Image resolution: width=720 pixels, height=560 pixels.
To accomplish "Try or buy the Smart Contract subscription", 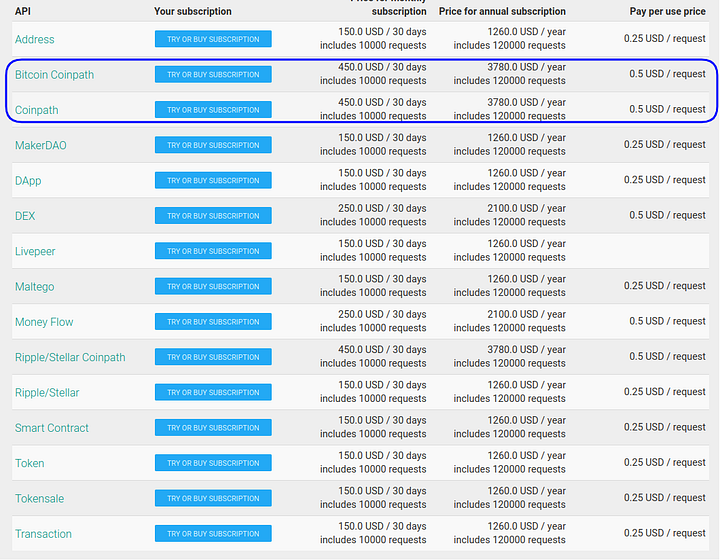I will (x=213, y=428).
